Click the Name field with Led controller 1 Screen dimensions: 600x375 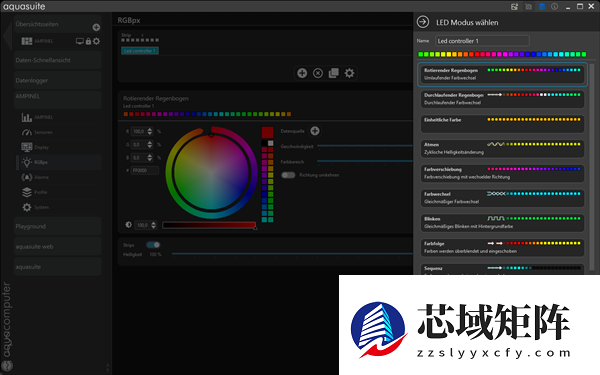482,41
